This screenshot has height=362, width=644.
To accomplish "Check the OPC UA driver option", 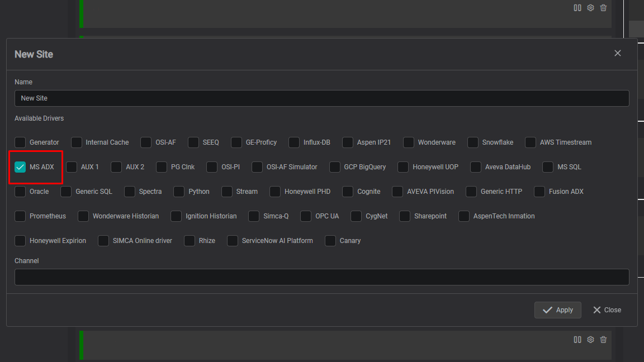I will (x=306, y=216).
